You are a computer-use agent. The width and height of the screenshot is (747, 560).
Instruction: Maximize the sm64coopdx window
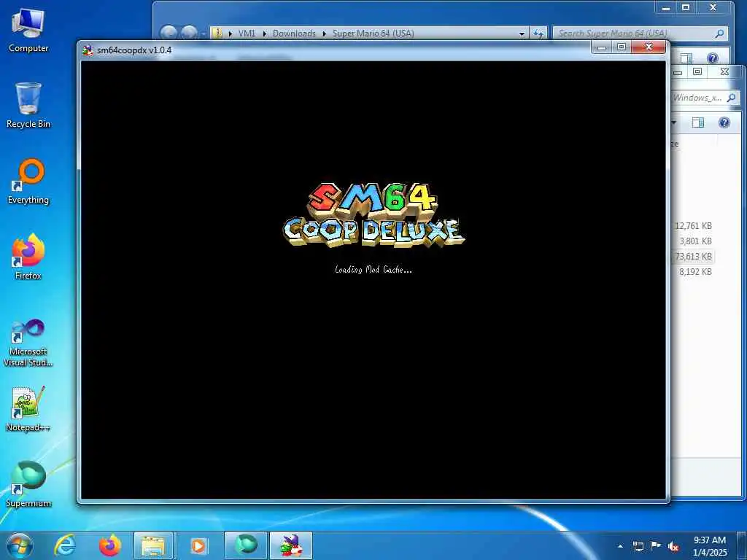(x=622, y=47)
